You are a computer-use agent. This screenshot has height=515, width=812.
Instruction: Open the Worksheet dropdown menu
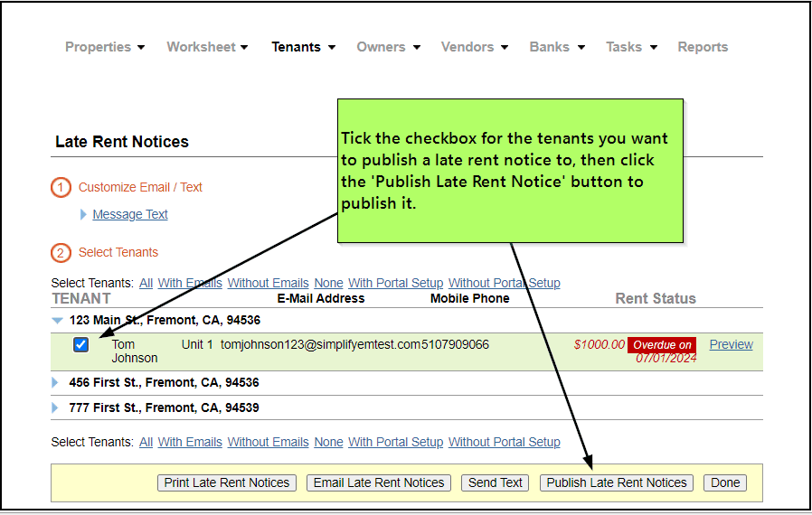pos(207,47)
